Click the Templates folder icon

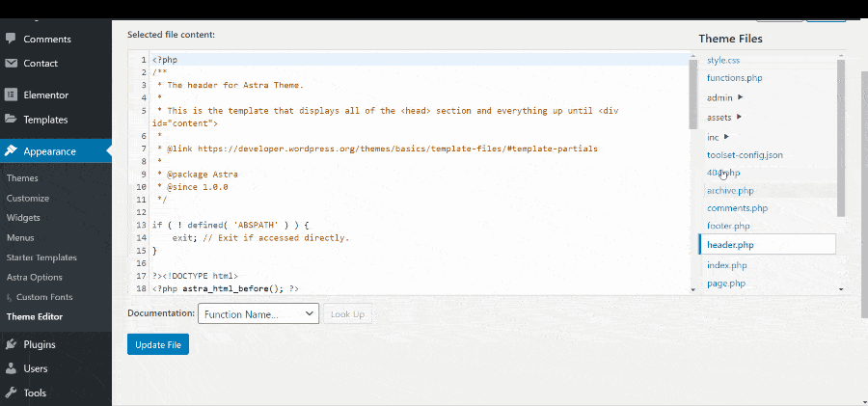11,119
